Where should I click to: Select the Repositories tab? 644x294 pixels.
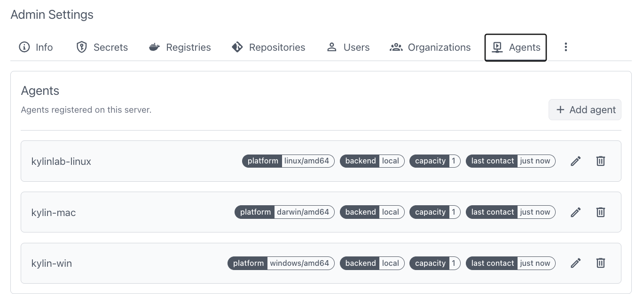(268, 47)
